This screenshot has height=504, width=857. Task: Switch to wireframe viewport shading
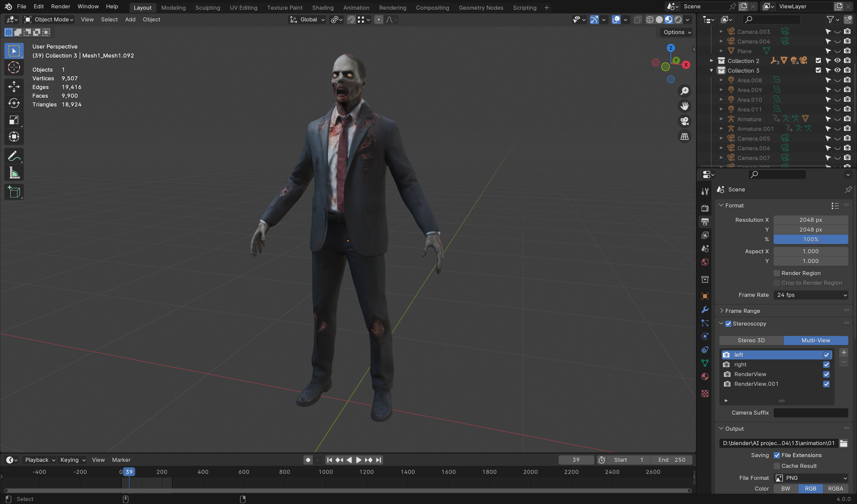click(x=649, y=20)
